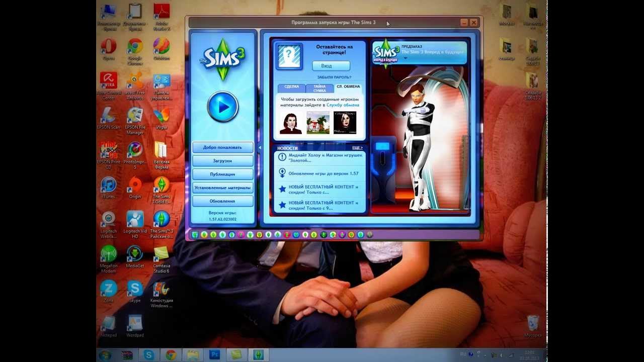Open the Wordpad desktop shortcut
Viewport: 644px width, 362px height.
(135, 326)
